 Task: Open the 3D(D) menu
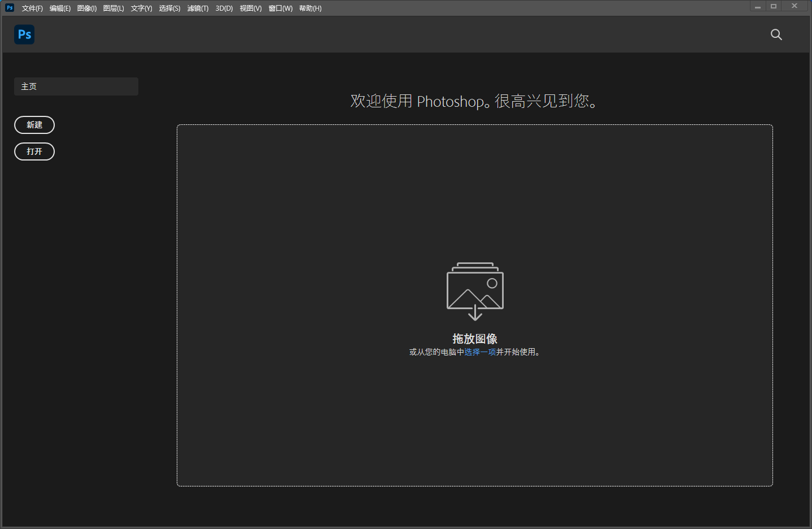point(224,8)
